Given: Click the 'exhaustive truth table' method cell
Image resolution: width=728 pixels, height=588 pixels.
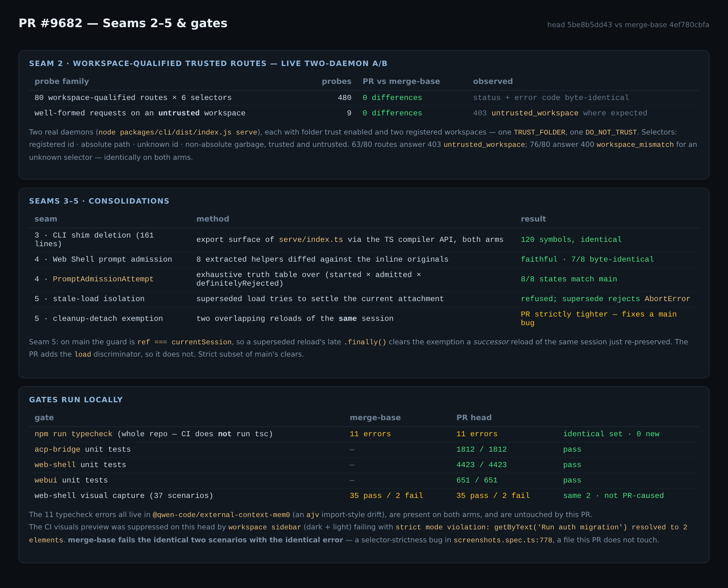Looking at the screenshot, I should (x=308, y=279).
